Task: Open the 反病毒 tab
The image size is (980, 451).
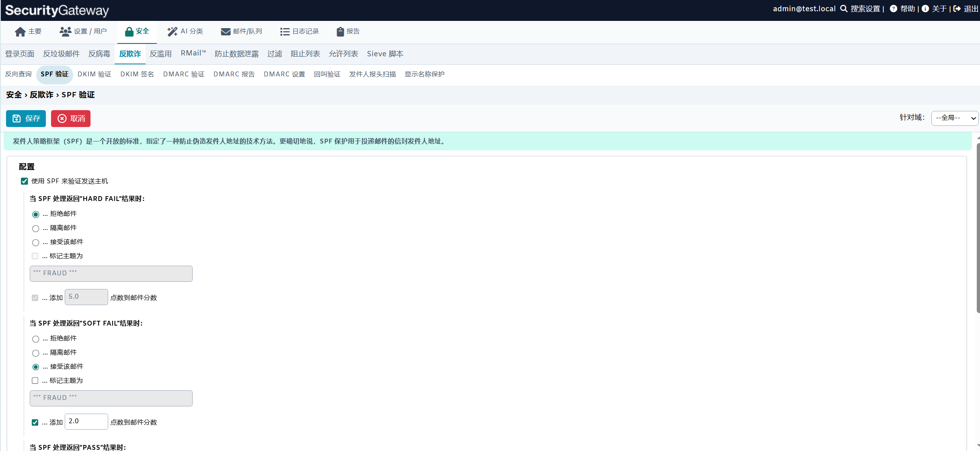Action: click(99, 54)
